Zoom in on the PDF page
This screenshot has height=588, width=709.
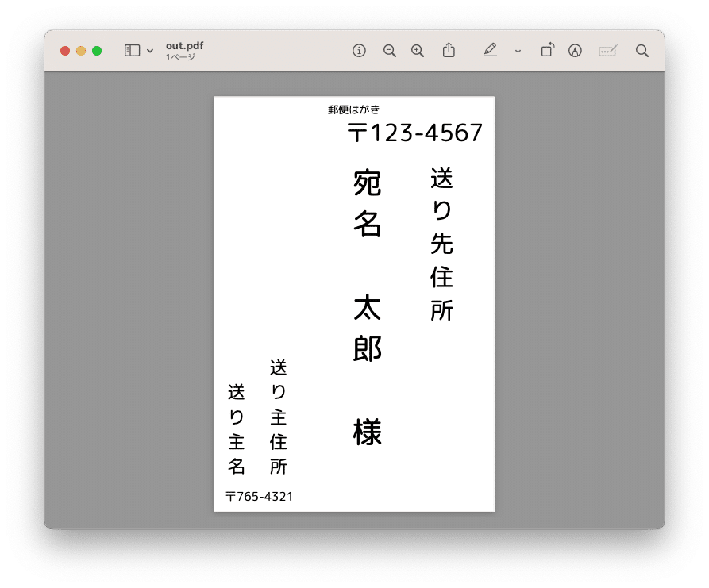click(418, 51)
